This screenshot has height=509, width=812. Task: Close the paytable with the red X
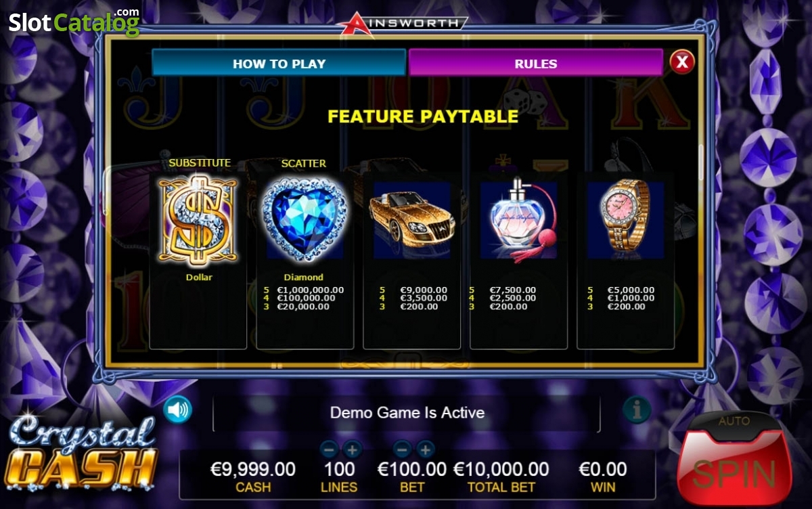point(682,62)
